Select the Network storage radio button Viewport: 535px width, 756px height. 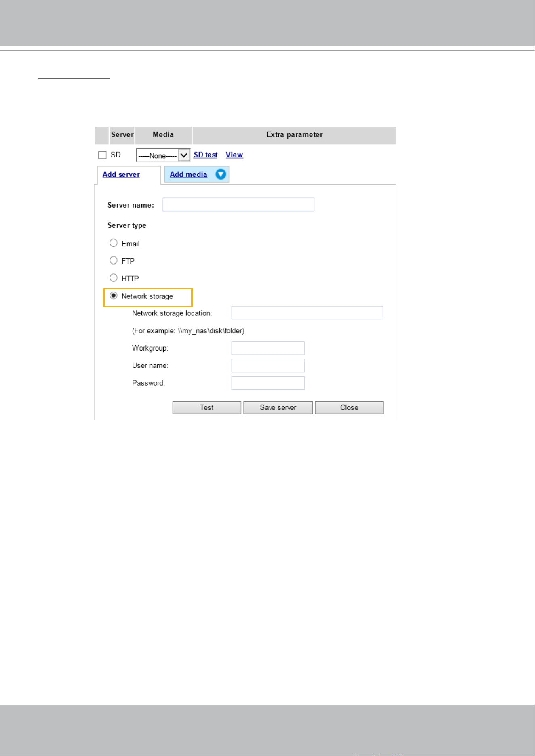[x=114, y=296]
